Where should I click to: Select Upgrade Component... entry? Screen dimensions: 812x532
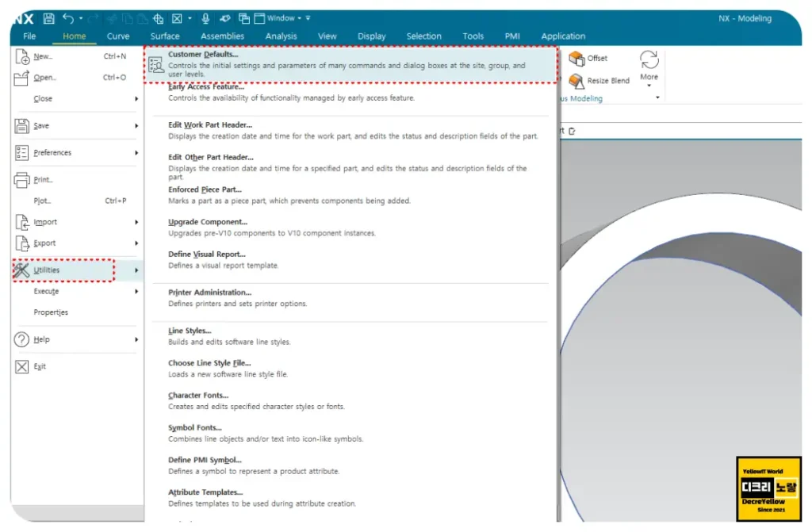coord(208,222)
